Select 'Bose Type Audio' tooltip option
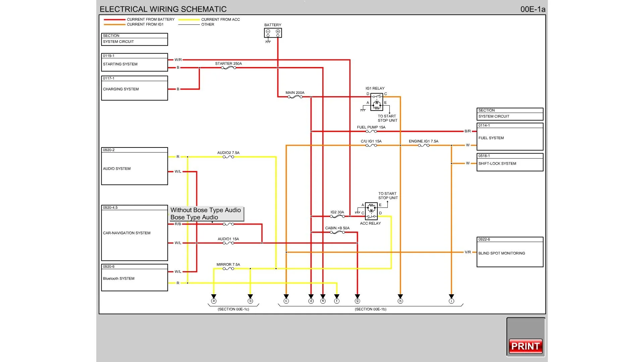Viewport: 644px width, 362px height. [x=194, y=217]
